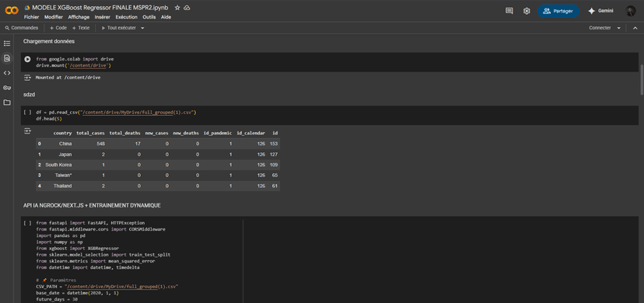Click the Mounted at /content/drive output

(68, 77)
